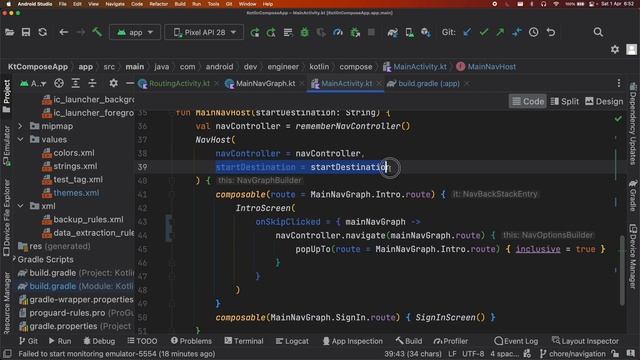640x360 pixels.
Task: Open the TODO tool window
Action: (142, 341)
